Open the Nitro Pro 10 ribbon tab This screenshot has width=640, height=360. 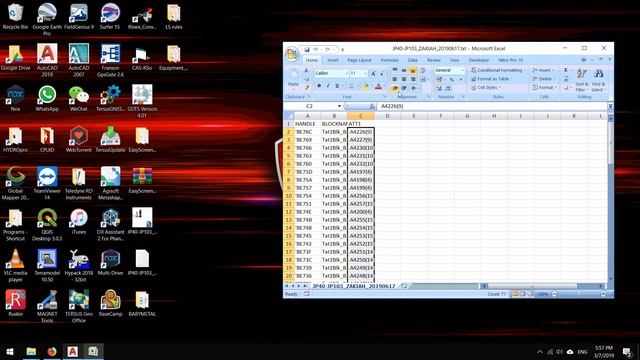pos(510,60)
